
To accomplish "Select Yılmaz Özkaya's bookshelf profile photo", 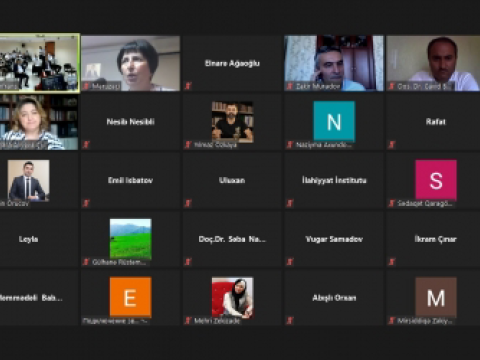I will pos(232,121).
